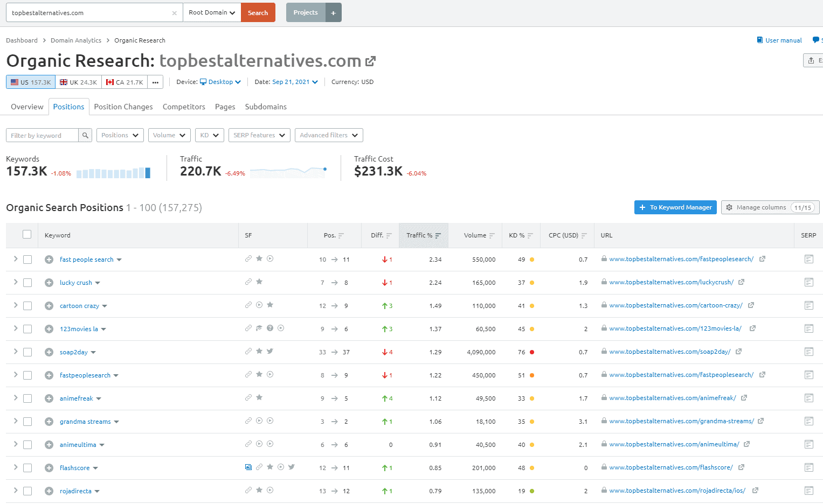Open Manage columns button
The width and height of the screenshot is (823, 504).
coord(770,207)
